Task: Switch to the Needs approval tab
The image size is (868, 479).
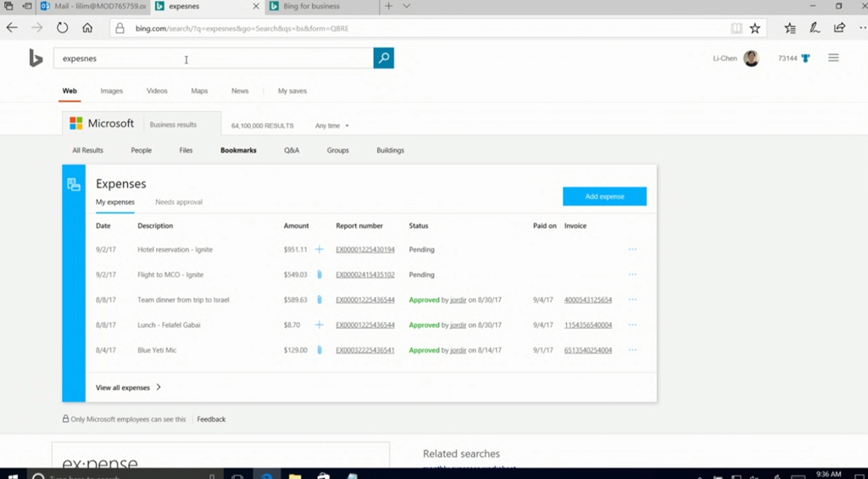Action: [x=179, y=202]
